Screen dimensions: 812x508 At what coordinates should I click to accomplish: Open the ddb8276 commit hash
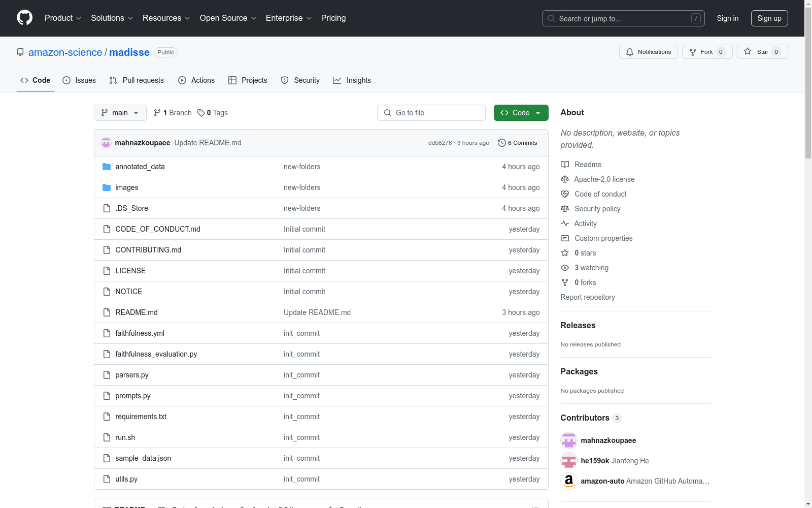point(440,143)
